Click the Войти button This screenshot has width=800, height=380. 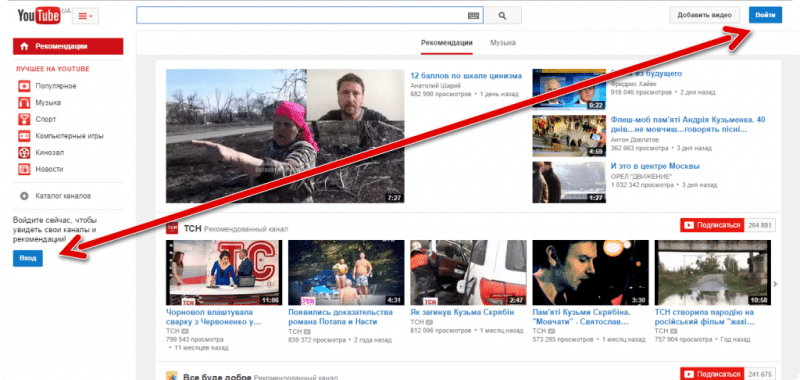tap(765, 15)
